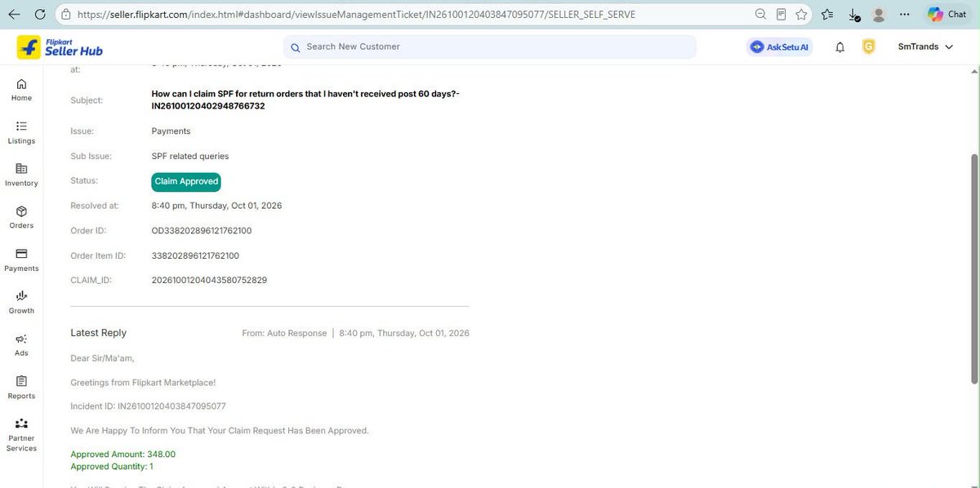The height and width of the screenshot is (488, 980).
Task: Click the Claim Approved status badge
Action: (186, 181)
